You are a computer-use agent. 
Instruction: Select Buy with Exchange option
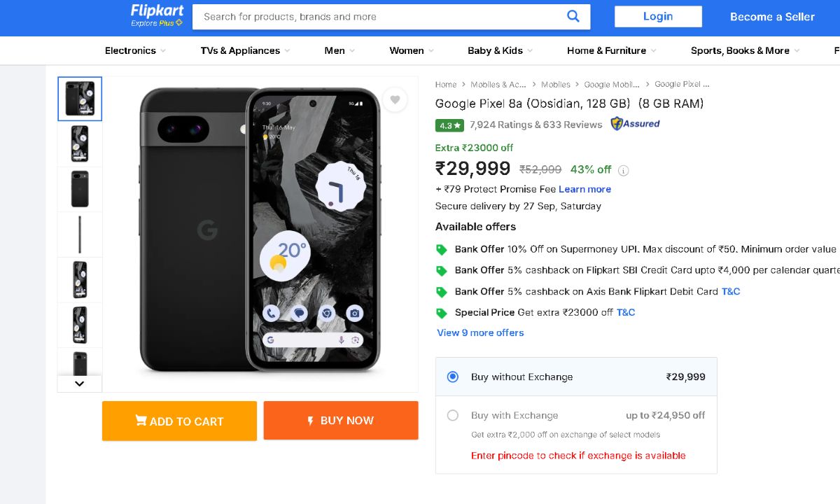453,415
